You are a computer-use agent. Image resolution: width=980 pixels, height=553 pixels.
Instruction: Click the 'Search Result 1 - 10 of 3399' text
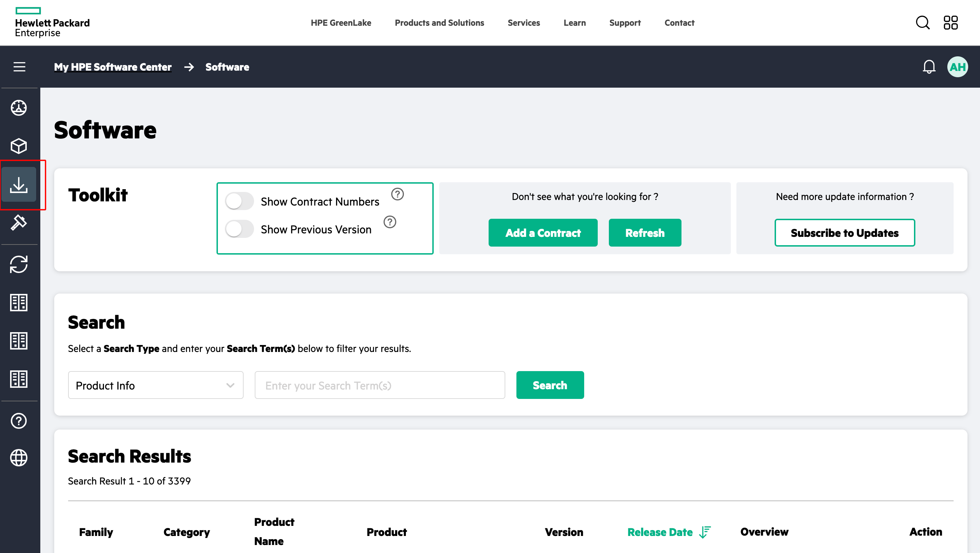click(129, 481)
